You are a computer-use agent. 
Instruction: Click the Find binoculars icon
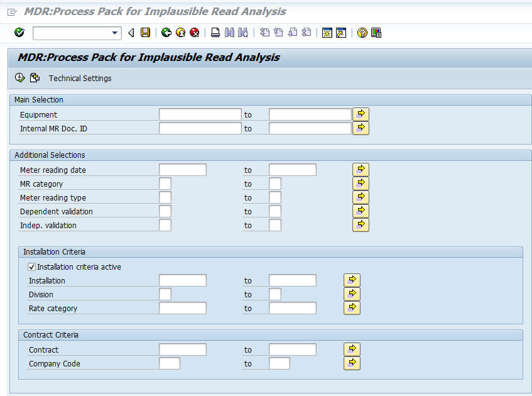[229, 33]
